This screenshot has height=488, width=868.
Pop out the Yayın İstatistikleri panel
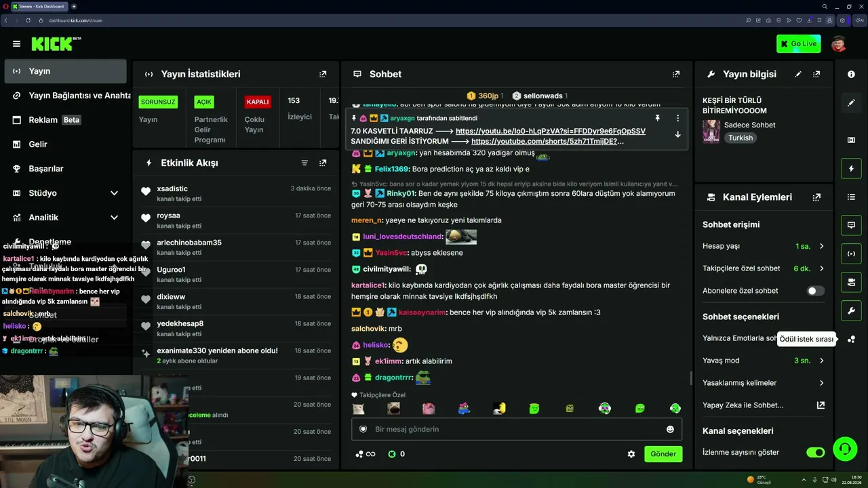[323, 74]
